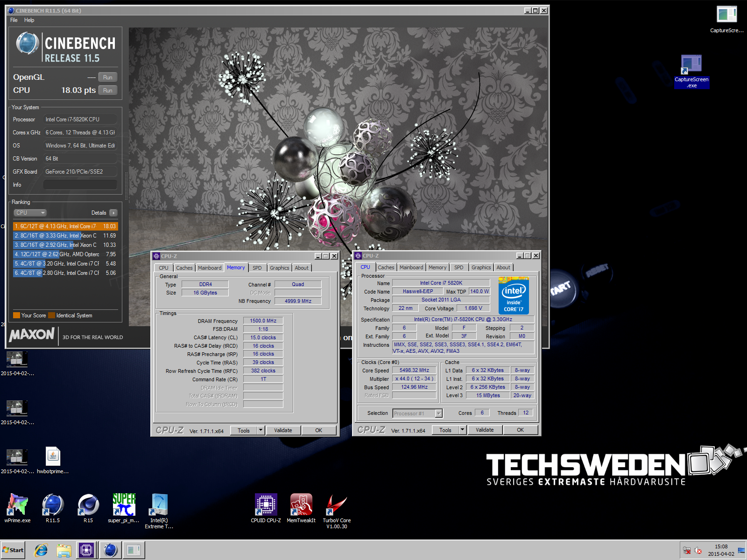
Task: Open super_pi_mod desktop shortcut
Action: tap(123, 508)
